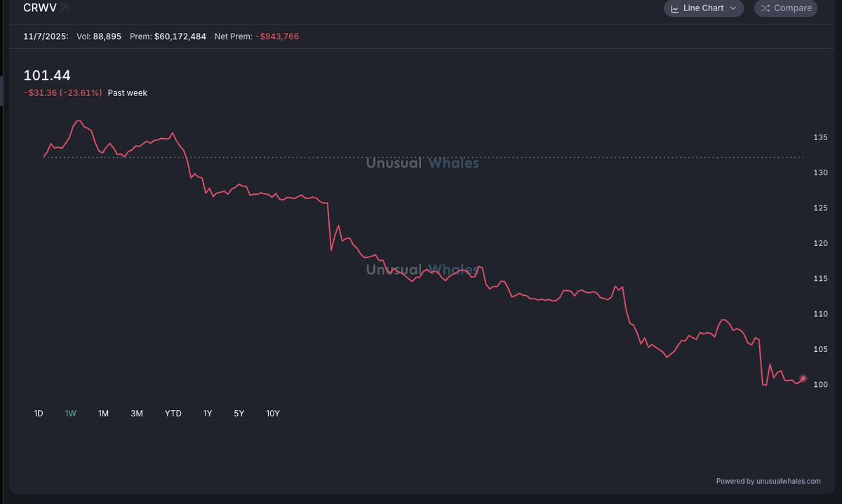Click the 11/7/2025 date label
Viewport: 842px width, 504px height.
[46, 36]
